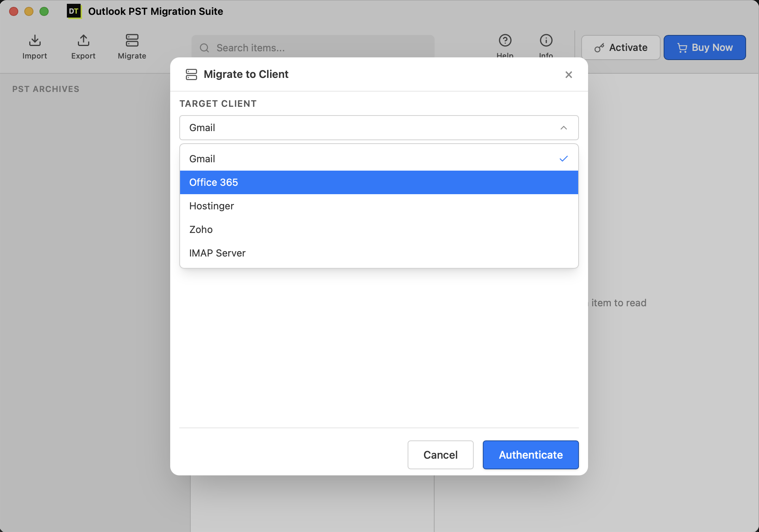
Task: Pick Zoho in the dropdown list
Action: pos(379,230)
